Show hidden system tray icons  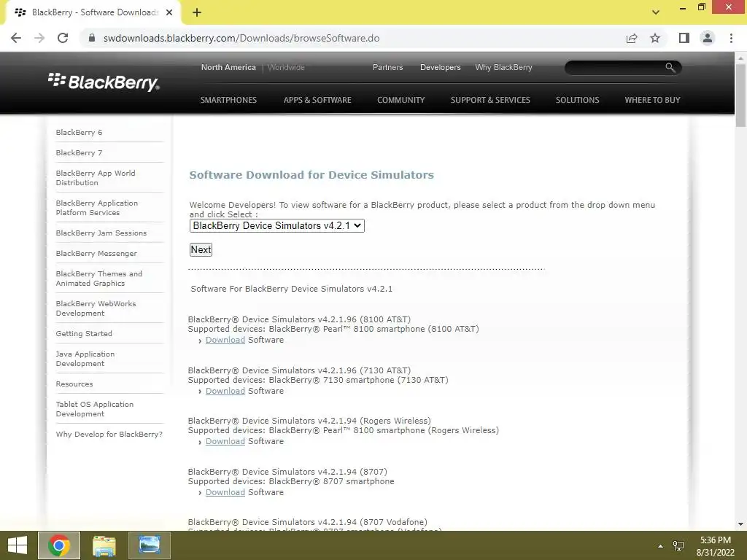pyautogui.click(x=660, y=545)
